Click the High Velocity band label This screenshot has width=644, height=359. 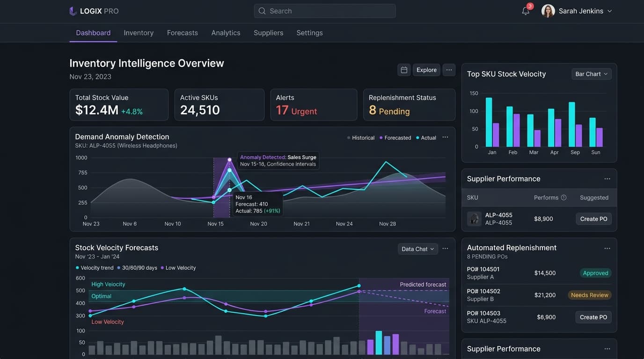pyautogui.click(x=108, y=284)
